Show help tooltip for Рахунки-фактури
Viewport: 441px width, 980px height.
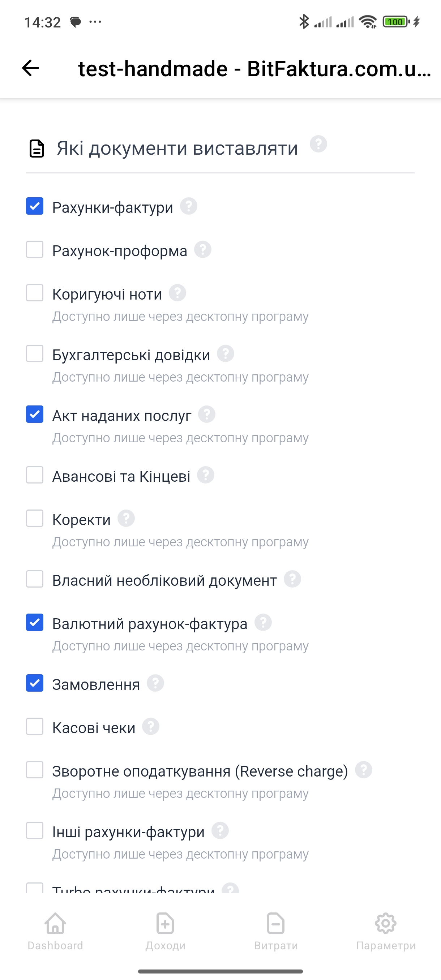(x=188, y=206)
